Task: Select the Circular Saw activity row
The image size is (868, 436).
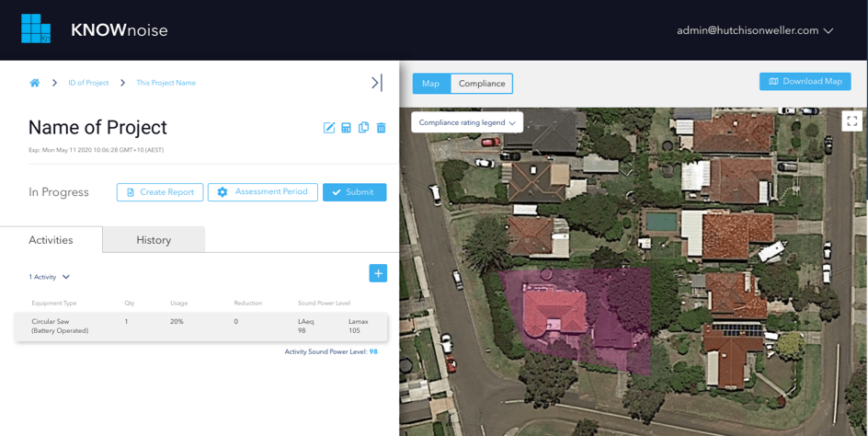Action: [x=200, y=327]
